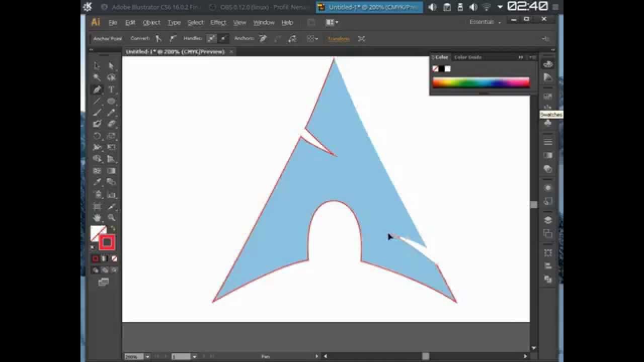The width and height of the screenshot is (644, 362).
Task: Open the Help menu
Action: click(x=287, y=23)
